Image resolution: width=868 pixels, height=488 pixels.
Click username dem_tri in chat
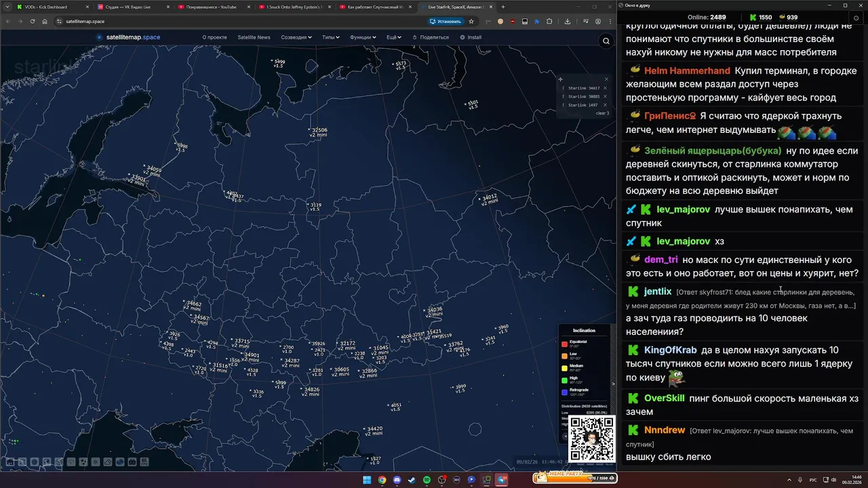[660, 260]
